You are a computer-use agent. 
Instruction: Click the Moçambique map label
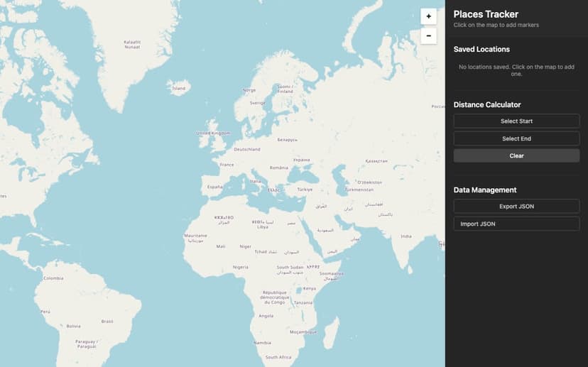pos(303,332)
